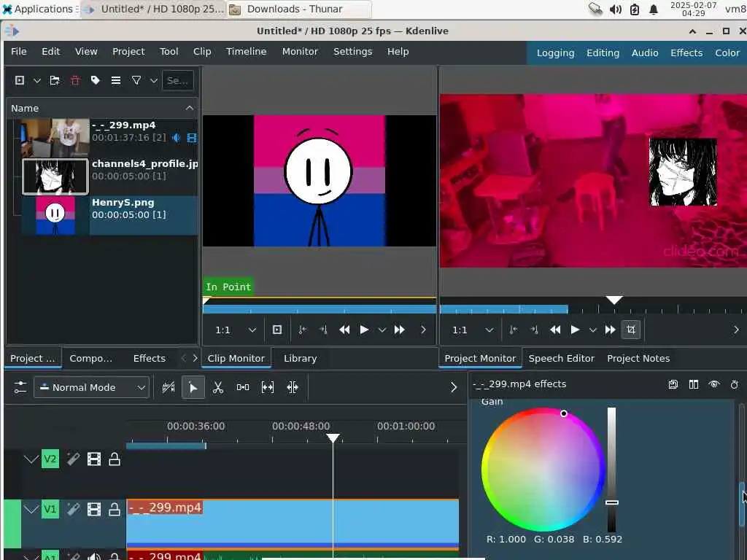The image size is (747, 560).
Task: Collapse the V1 track
Action: tap(31, 509)
